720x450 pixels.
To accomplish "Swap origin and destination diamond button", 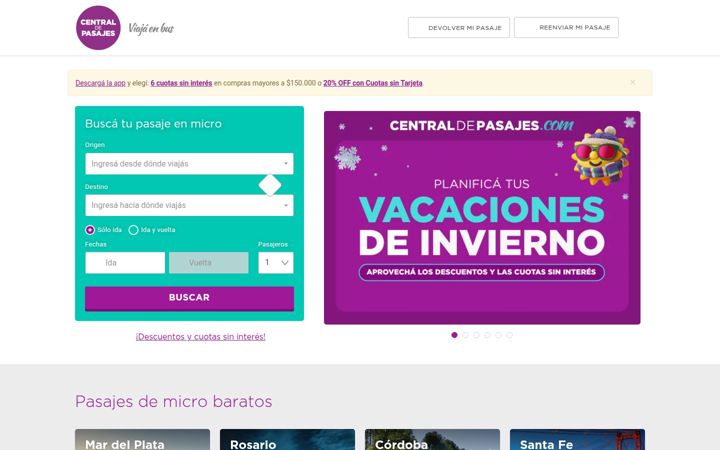I will click(x=270, y=185).
